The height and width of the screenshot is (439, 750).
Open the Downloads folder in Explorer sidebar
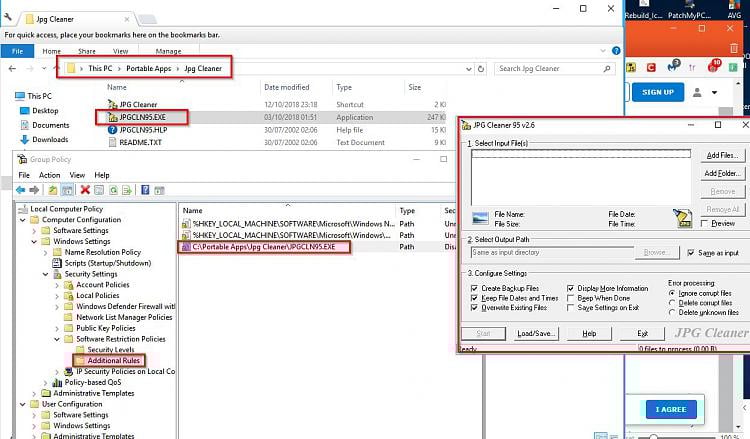tap(50, 140)
